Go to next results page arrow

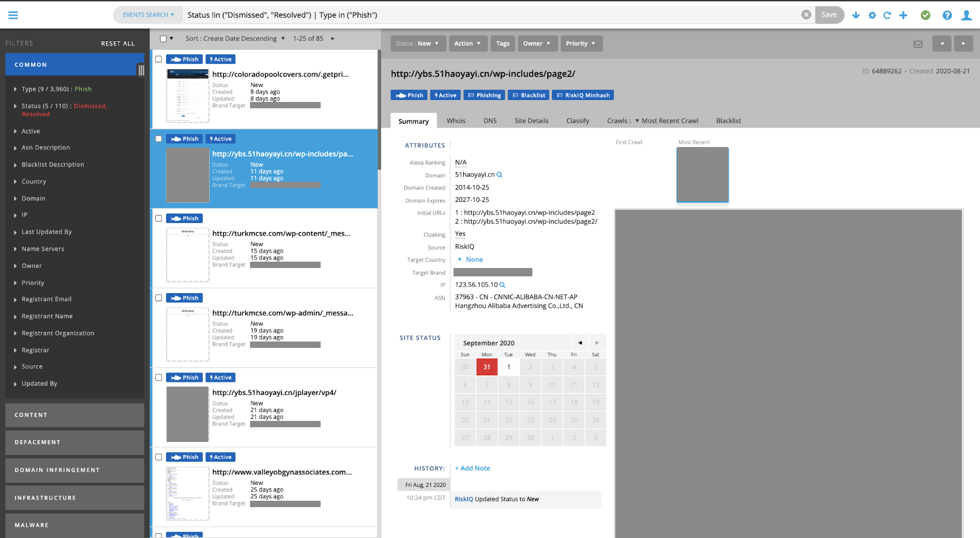click(x=333, y=38)
